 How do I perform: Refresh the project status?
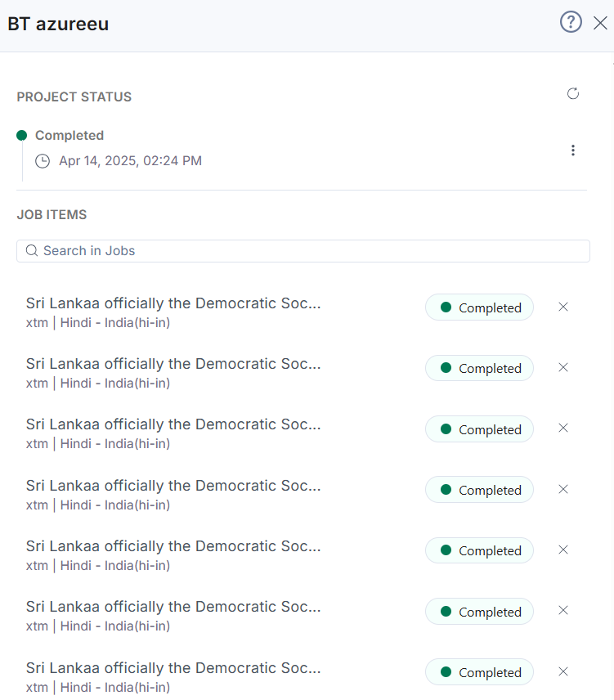(x=573, y=94)
